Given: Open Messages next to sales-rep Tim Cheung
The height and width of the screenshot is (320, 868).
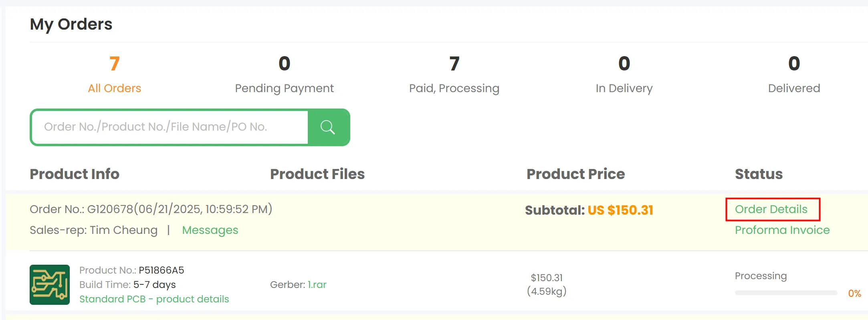Looking at the screenshot, I should click(210, 230).
